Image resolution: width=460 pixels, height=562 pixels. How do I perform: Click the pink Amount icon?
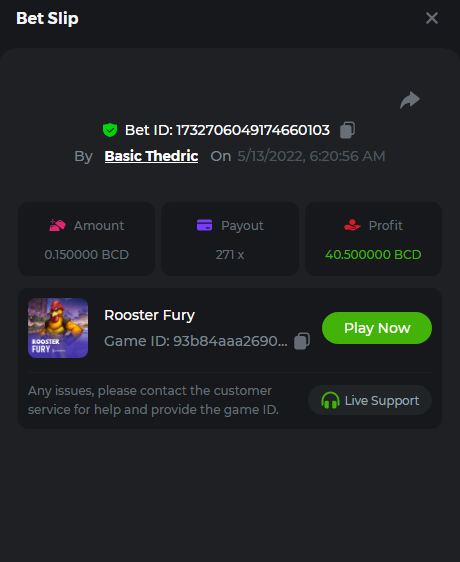click(x=57, y=225)
